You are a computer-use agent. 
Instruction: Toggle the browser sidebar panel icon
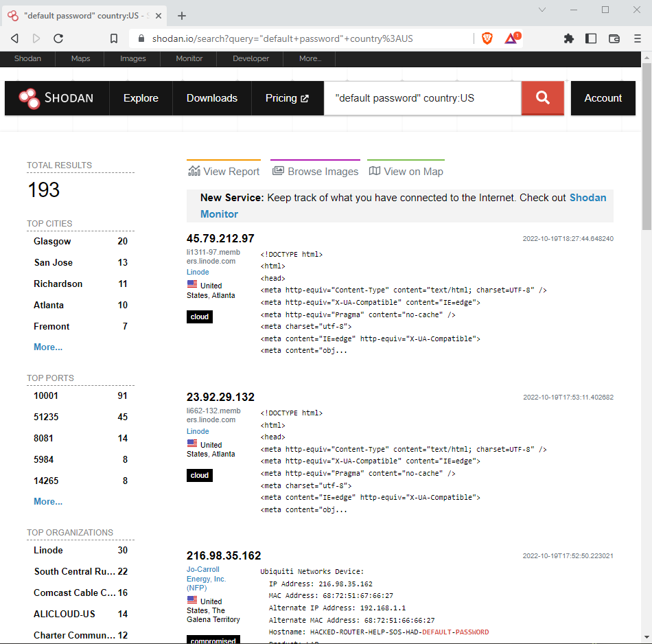click(591, 38)
